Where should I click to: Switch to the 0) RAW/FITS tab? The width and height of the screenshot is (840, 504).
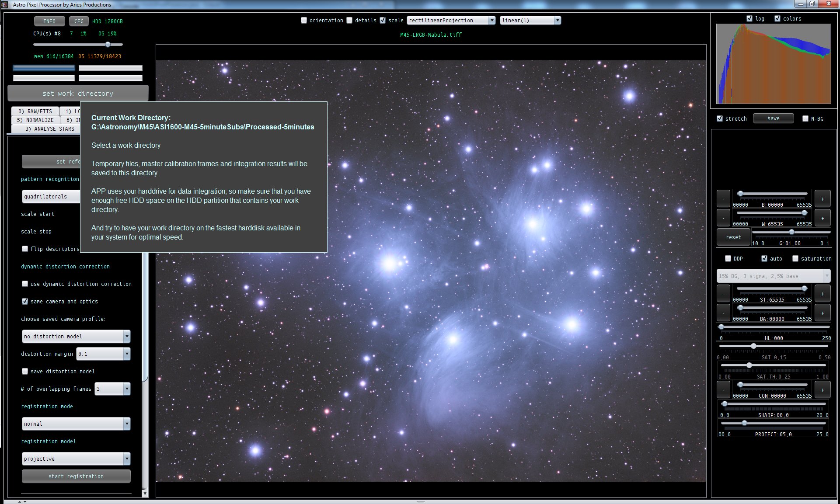tap(35, 111)
